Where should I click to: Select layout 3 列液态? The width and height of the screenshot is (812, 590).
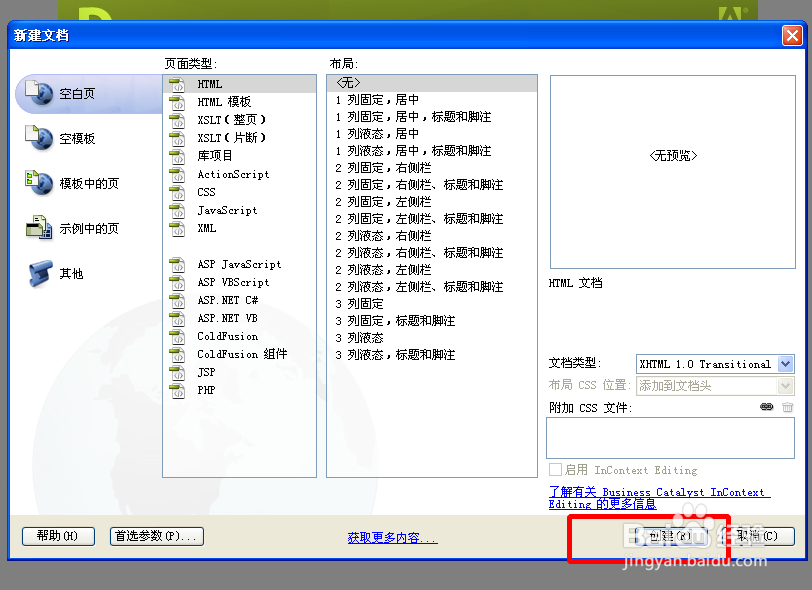(x=432, y=338)
